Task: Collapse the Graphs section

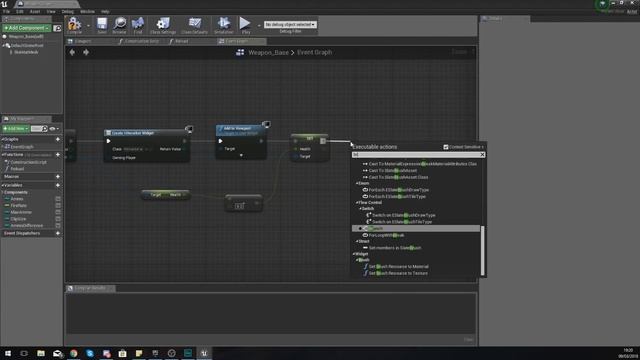Action: [x=2, y=139]
